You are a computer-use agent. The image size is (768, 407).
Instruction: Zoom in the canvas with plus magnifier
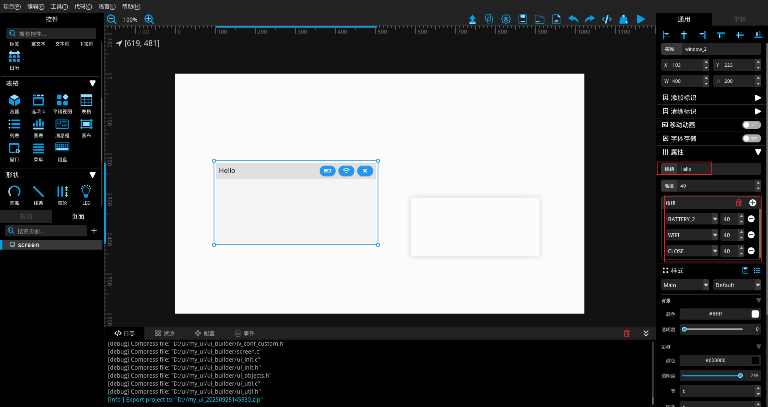point(149,19)
